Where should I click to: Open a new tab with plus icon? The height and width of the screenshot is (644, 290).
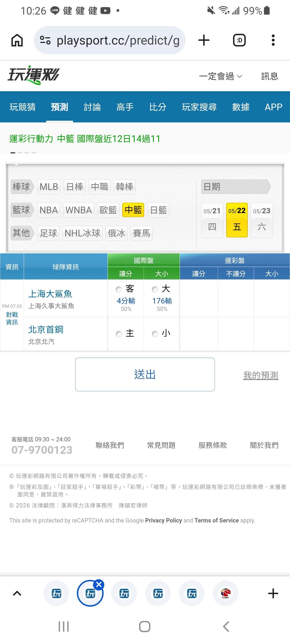[x=204, y=40]
